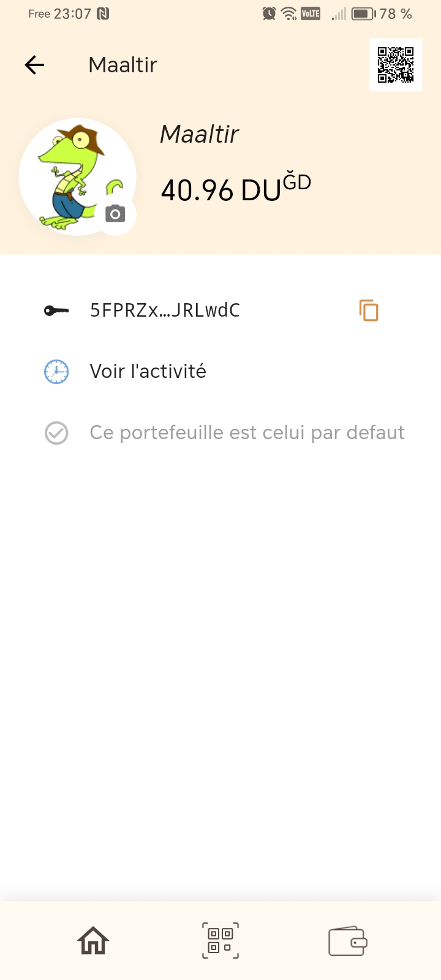Open the wallets tab
Screen dimensions: 441x980
[348, 941]
